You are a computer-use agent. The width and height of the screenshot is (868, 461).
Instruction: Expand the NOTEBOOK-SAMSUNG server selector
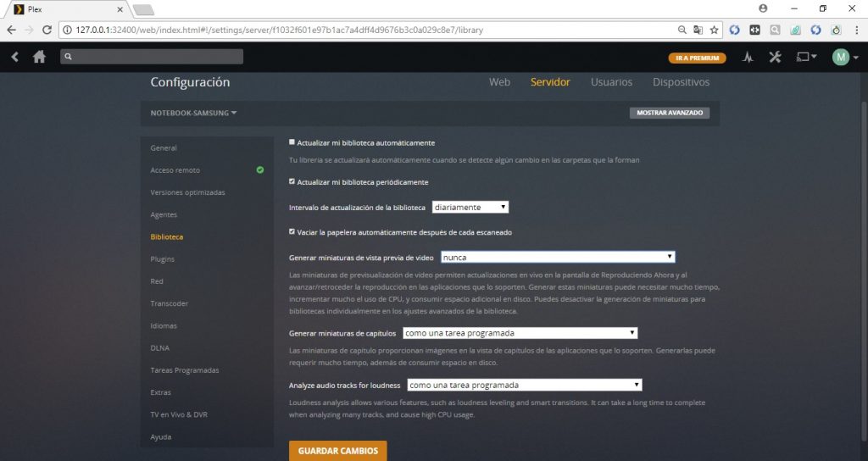[194, 113]
